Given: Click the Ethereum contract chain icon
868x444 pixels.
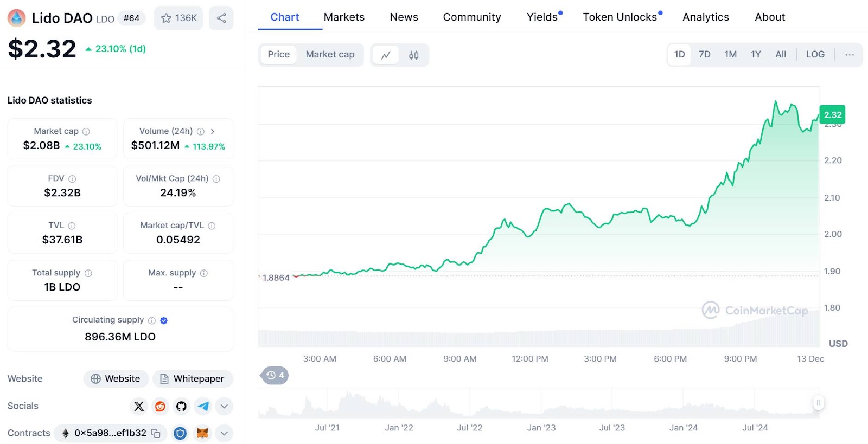Looking at the screenshot, I should (x=66, y=433).
